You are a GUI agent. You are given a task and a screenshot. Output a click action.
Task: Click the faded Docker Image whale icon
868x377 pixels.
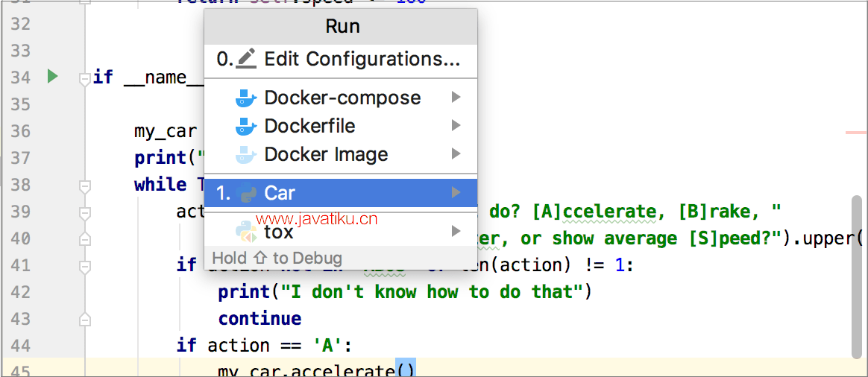click(x=246, y=154)
